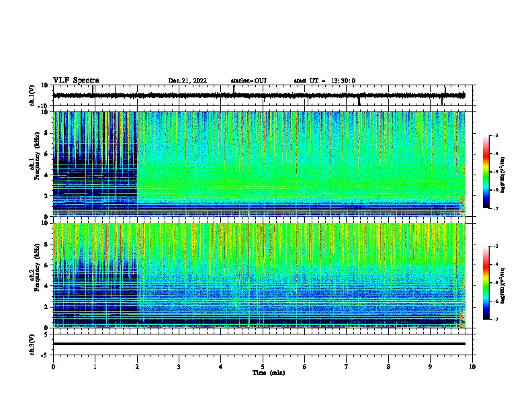Click the ch.1 colorbar log(PSD) label
532x411 pixels.
click(502, 175)
